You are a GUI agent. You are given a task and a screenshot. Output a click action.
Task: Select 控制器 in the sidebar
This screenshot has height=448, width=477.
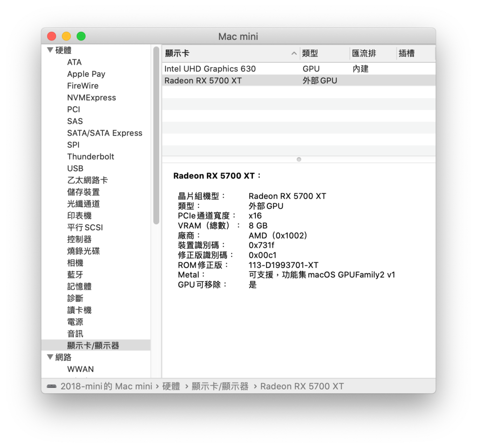click(79, 239)
